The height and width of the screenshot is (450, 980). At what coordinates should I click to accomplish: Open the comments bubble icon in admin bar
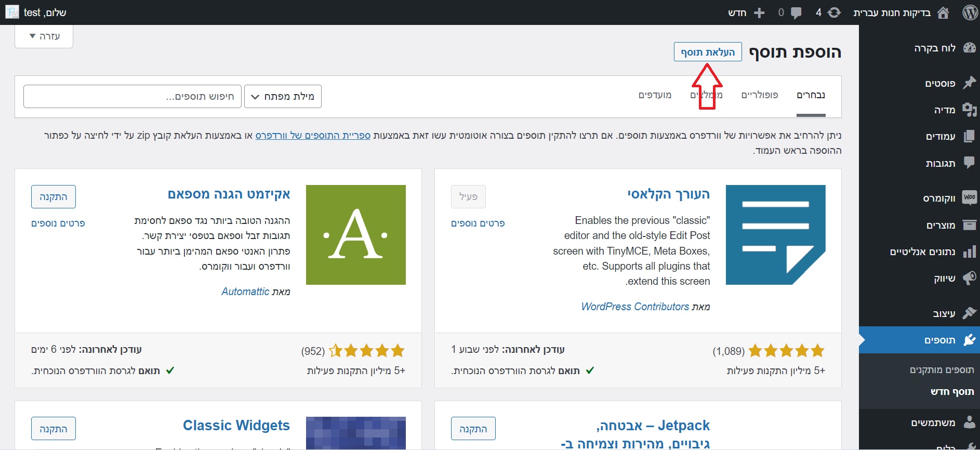pyautogui.click(x=795, y=12)
